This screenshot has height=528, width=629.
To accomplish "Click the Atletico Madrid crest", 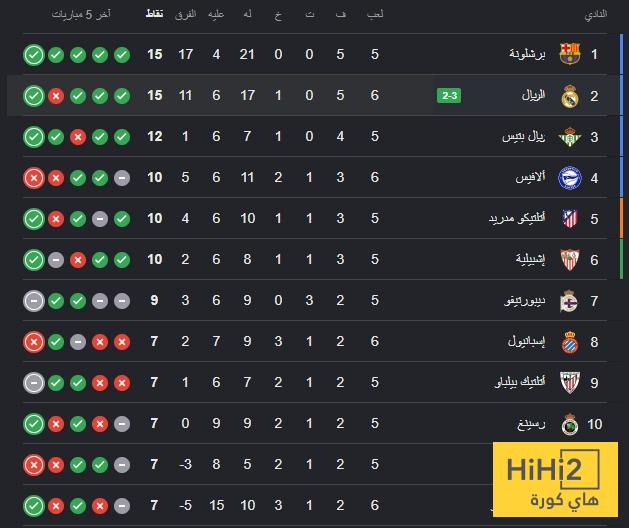I will coord(570,219).
